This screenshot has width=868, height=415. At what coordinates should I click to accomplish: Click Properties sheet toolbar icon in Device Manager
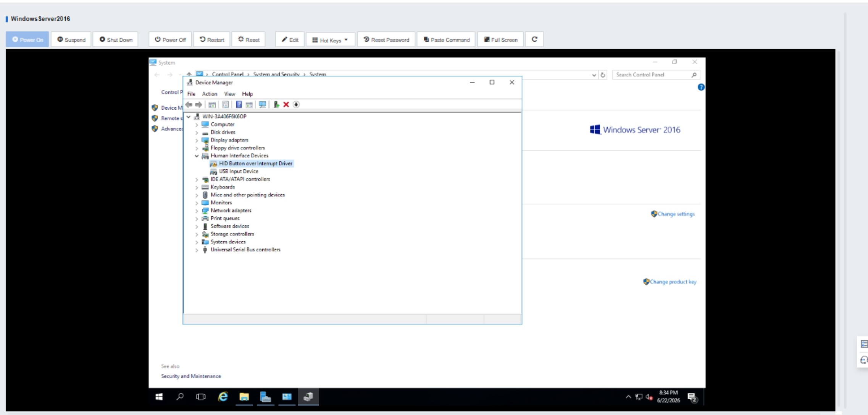226,104
